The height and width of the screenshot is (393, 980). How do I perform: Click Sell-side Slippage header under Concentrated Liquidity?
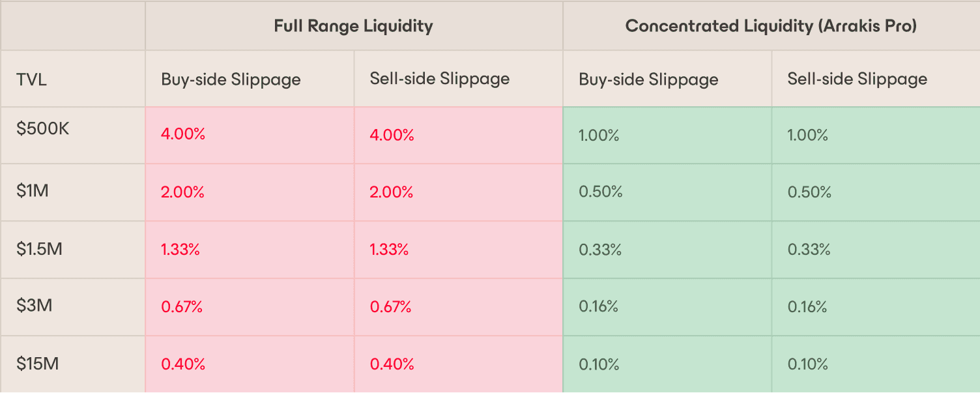click(857, 79)
